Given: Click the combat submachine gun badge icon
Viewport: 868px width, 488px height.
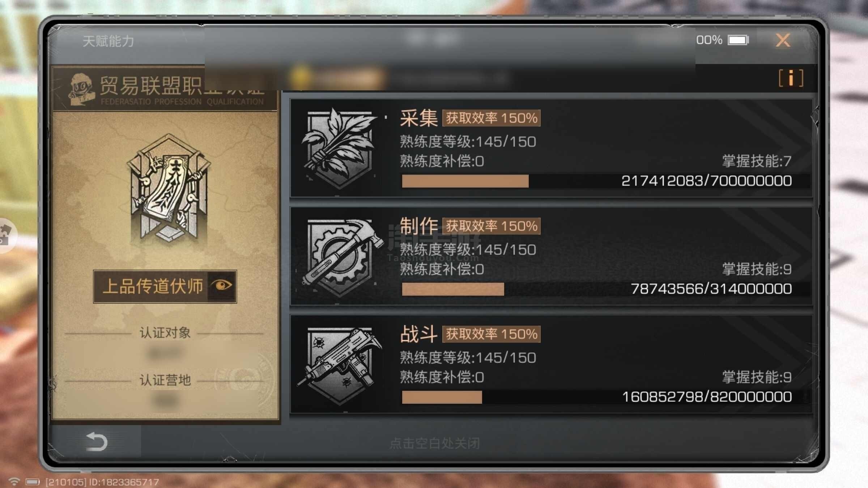Looking at the screenshot, I should (x=339, y=365).
